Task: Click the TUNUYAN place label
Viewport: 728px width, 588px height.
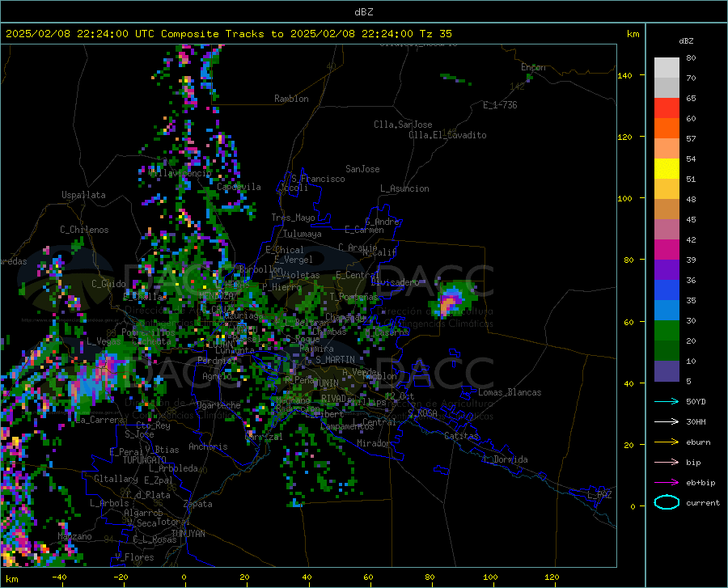Action: (x=188, y=534)
